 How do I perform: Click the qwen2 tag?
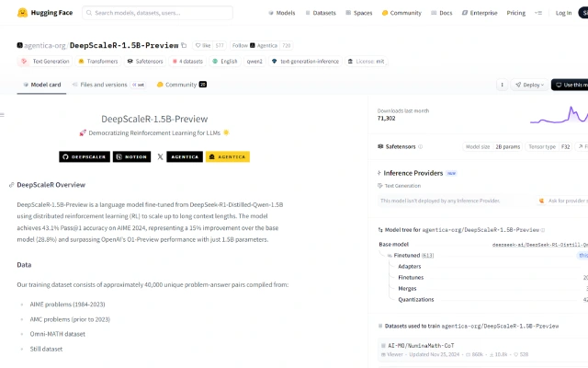click(x=254, y=62)
